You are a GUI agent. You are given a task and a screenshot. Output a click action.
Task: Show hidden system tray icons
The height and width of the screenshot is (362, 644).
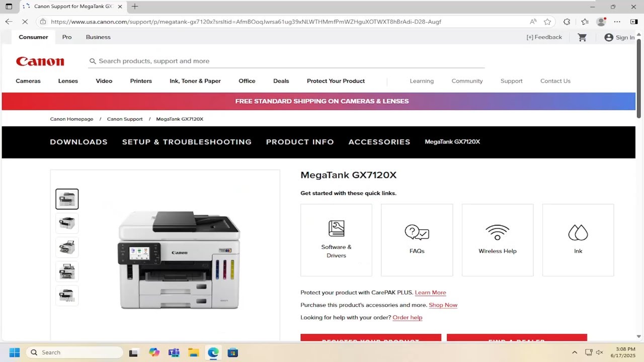click(575, 352)
